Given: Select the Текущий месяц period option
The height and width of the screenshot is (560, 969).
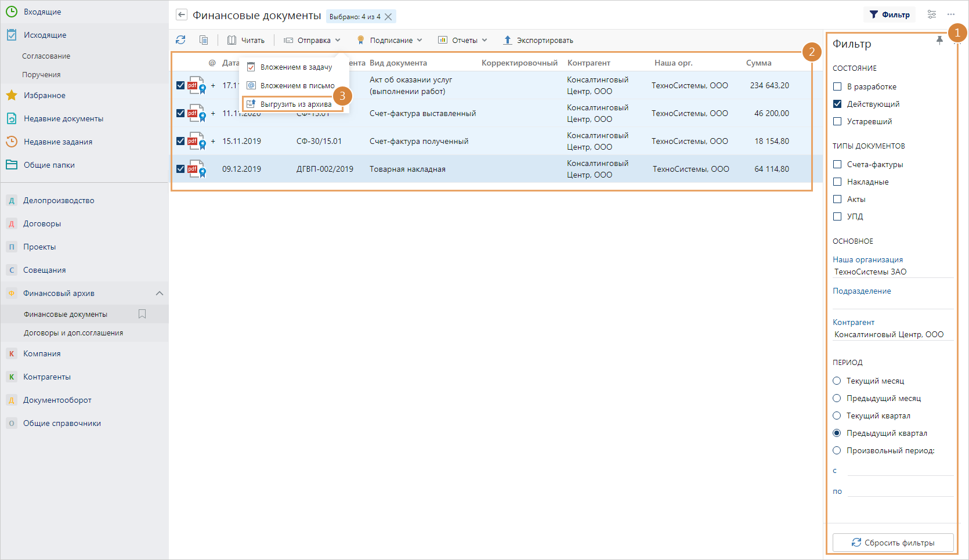Looking at the screenshot, I should coord(837,381).
